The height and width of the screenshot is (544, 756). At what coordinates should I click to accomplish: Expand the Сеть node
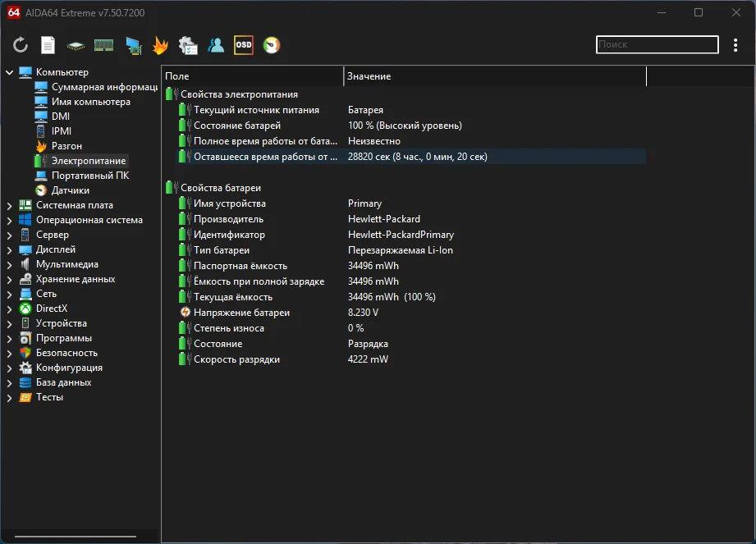pos(9,295)
